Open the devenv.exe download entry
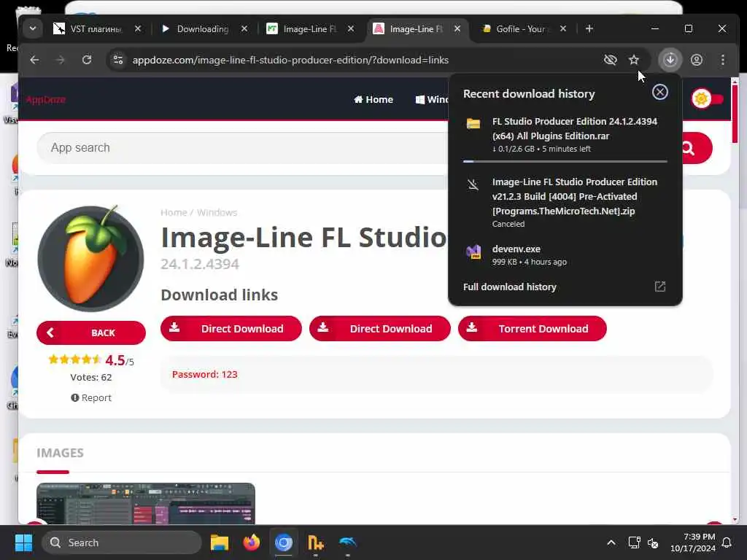Screen dimensions: 747x560 pos(565,254)
